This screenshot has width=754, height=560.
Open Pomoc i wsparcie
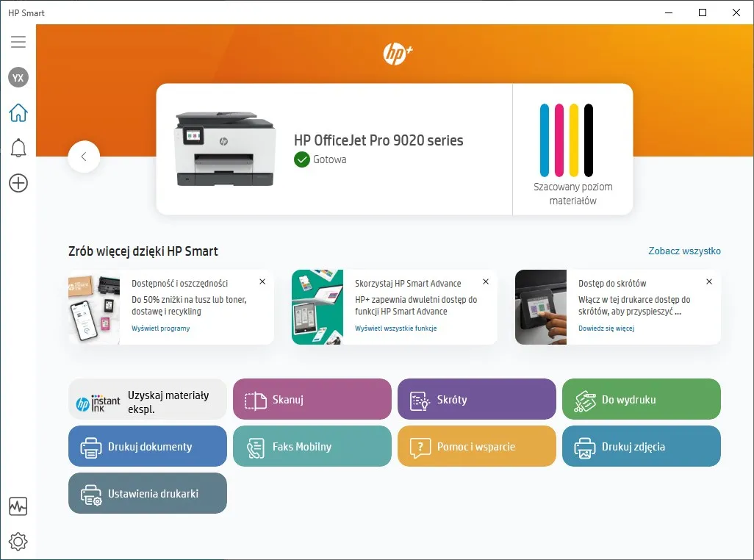[x=476, y=446]
